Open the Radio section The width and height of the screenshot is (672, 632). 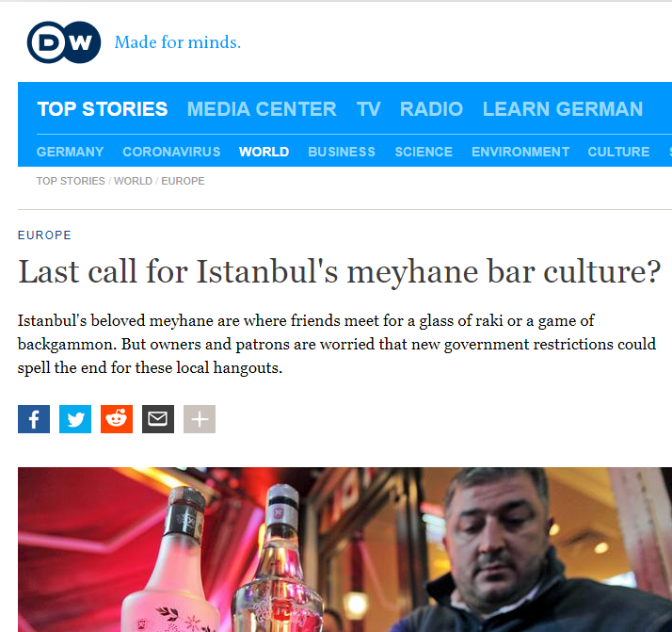[x=432, y=109]
